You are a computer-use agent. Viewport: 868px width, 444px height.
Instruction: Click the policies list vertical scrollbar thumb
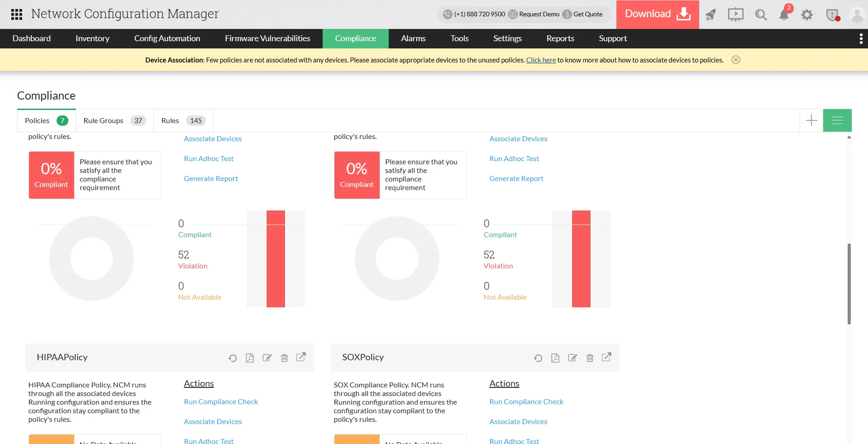tap(849, 284)
